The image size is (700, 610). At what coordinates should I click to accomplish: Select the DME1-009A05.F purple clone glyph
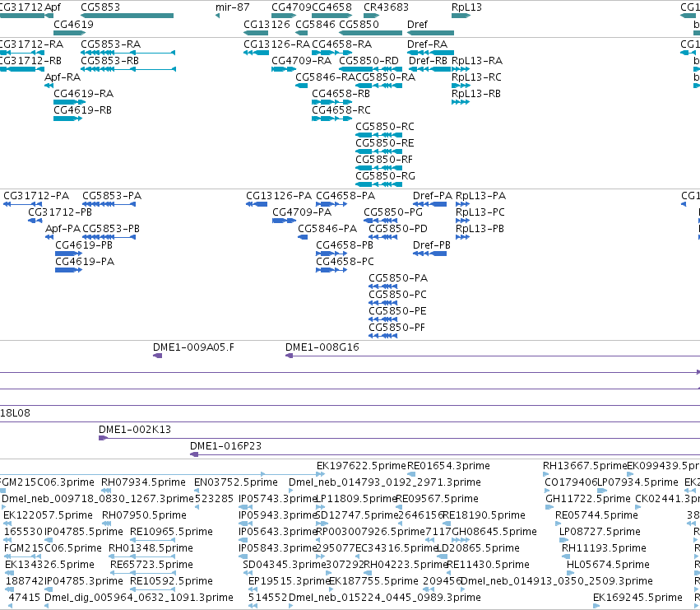point(158,356)
